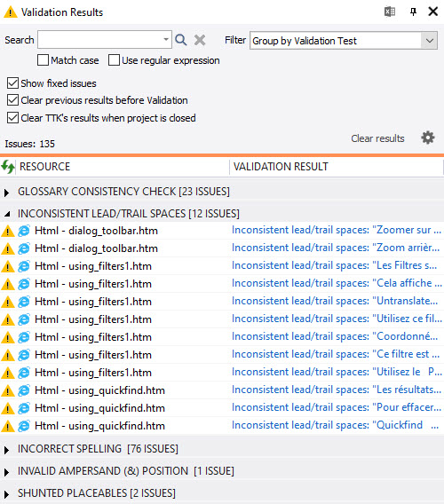Sort by the RESOURCE column header
Image resolution: width=444 pixels, height=504 pixels.
pos(44,167)
